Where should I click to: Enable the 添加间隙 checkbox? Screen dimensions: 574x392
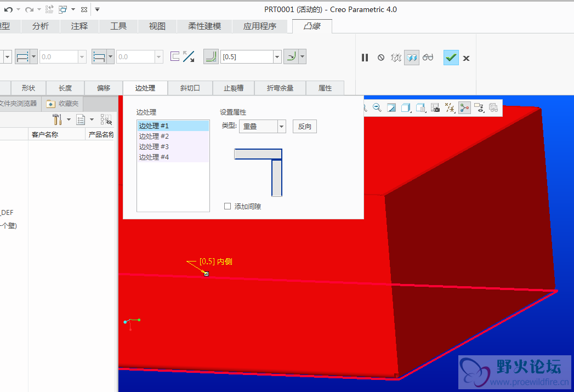[x=228, y=207]
